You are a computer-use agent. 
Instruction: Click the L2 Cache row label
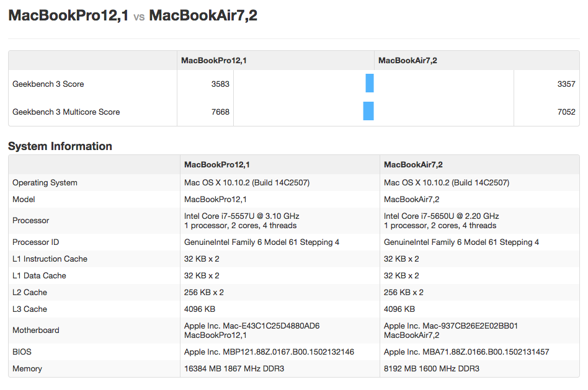pyautogui.click(x=30, y=293)
